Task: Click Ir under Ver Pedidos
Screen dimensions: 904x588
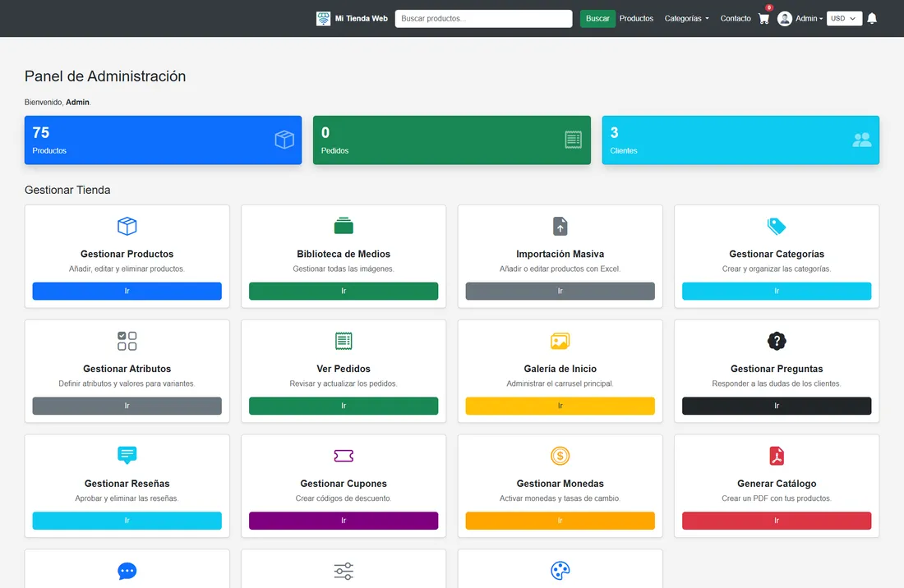Action: tap(344, 406)
